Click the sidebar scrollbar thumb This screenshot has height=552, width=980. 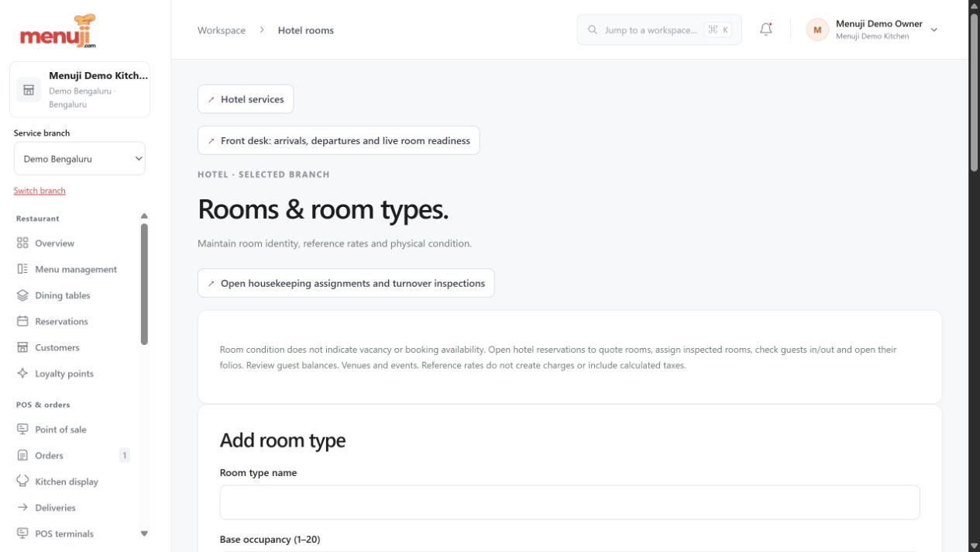click(144, 284)
